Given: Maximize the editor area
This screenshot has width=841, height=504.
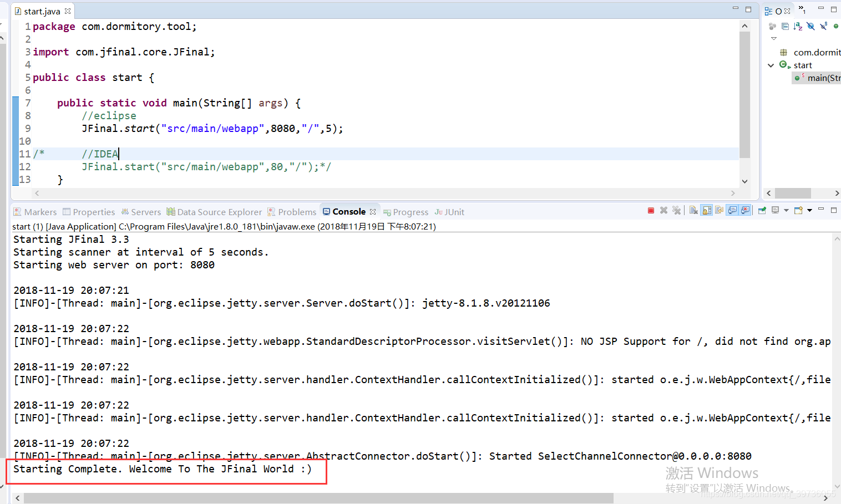Looking at the screenshot, I should point(748,9).
